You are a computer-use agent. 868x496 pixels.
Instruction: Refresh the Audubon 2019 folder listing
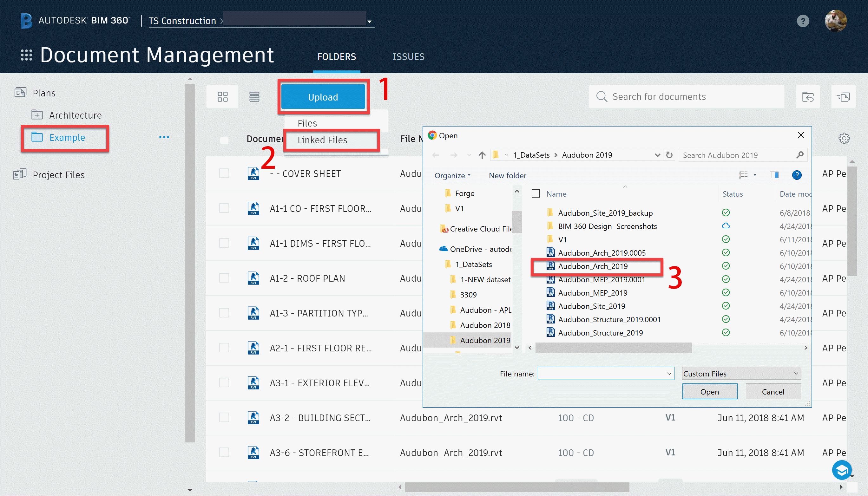pyautogui.click(x=669, y=155)
